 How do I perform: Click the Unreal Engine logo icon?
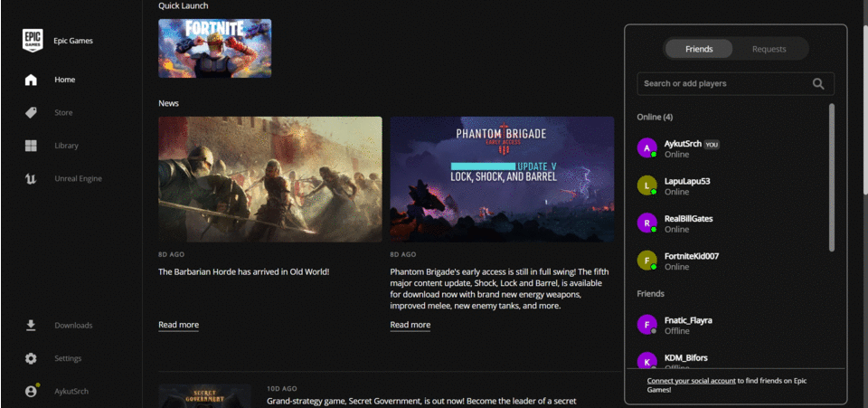coord(31,179)
